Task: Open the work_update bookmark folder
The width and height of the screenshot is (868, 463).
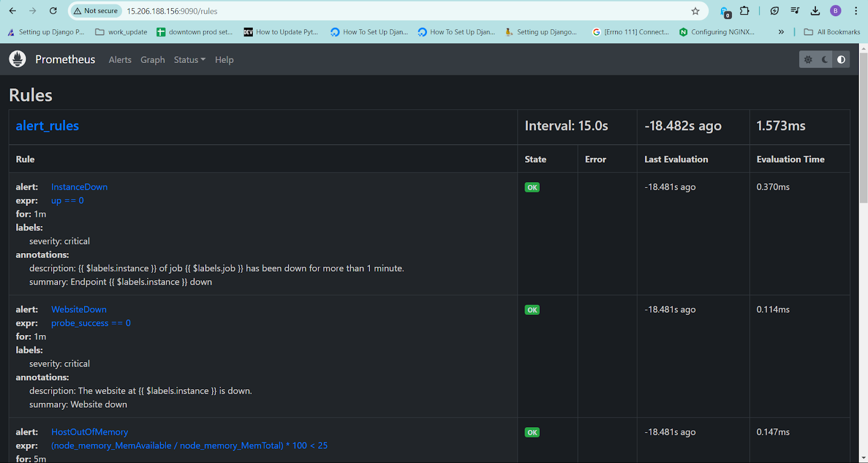Action: [x=121, y=32]
